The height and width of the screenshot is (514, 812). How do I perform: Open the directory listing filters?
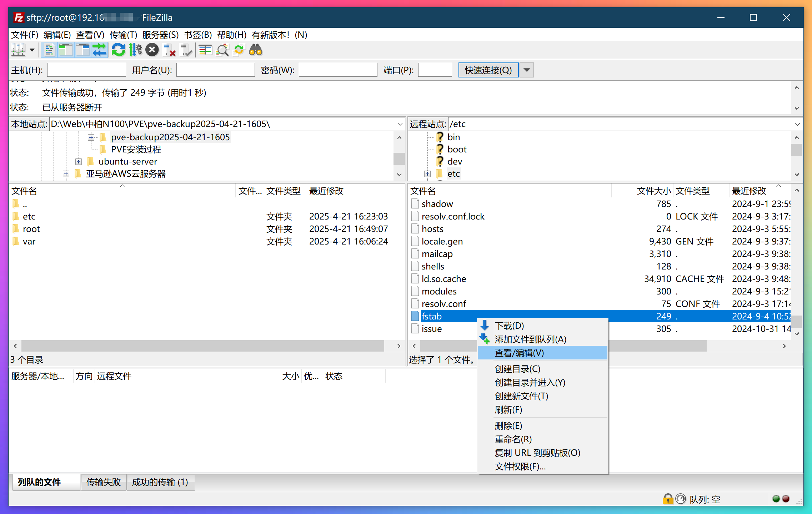point(205,50)
